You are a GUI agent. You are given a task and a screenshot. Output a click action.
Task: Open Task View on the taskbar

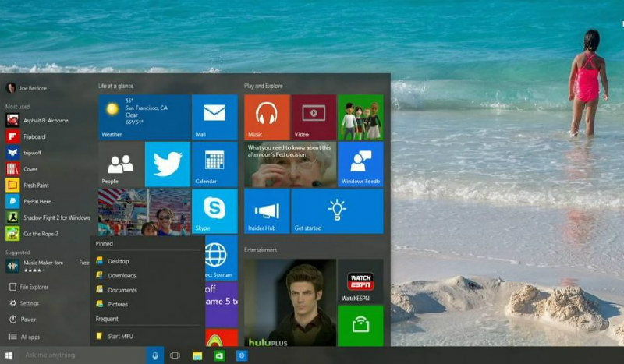pyautogui.click(x=175, y=355)
